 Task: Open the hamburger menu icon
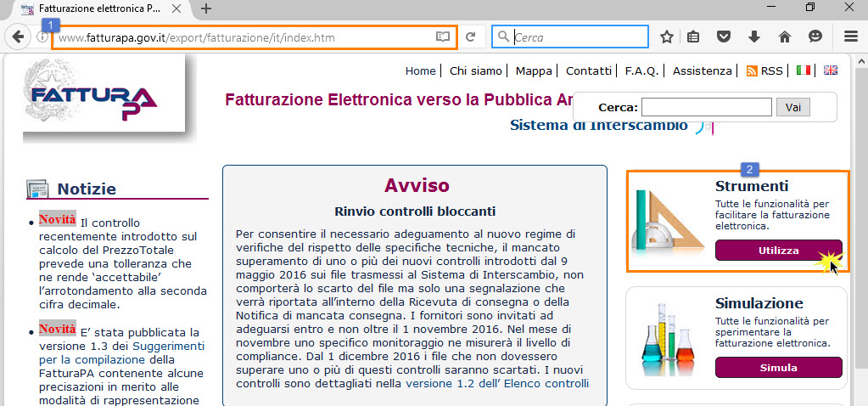[x=850, y=37]
